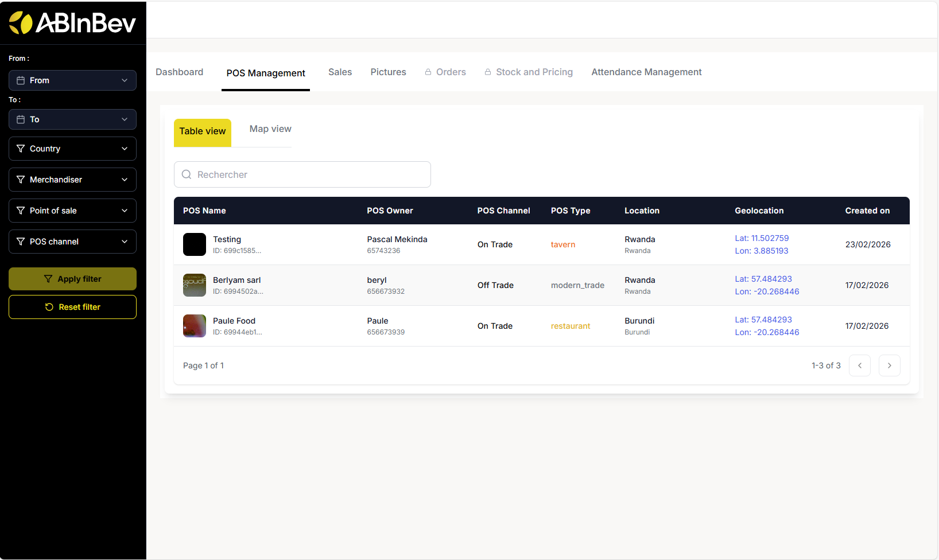Expand the POS channel filter dropdown
The height and width of the screenshot is (560, 939).
[x=72, y=242]
